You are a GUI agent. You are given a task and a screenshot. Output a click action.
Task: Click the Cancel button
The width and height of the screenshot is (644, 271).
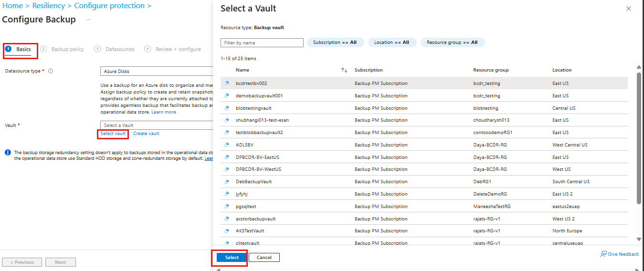(264, 258)
